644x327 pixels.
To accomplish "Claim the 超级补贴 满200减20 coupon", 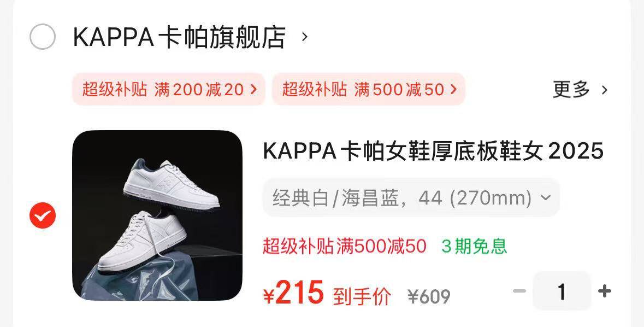I will pyautogui.click(x=169, y=89).
